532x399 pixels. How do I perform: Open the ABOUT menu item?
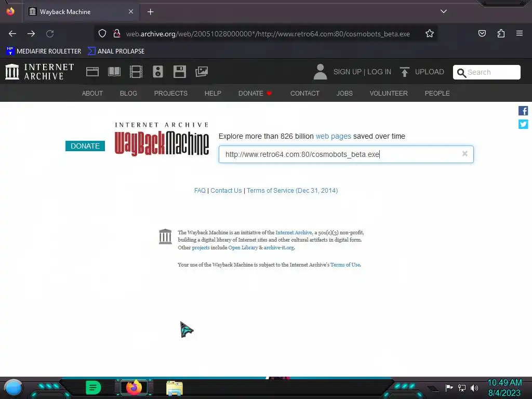[92, 94]
